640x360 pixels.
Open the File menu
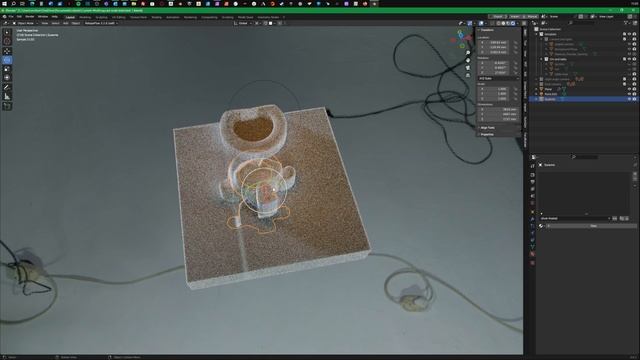11,17
